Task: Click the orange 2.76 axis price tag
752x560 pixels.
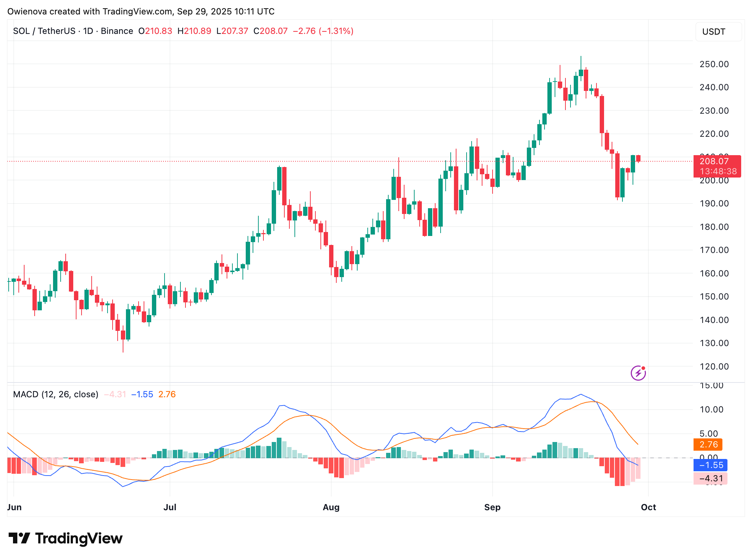Action: pyautogui.click(x=708, y=445)
